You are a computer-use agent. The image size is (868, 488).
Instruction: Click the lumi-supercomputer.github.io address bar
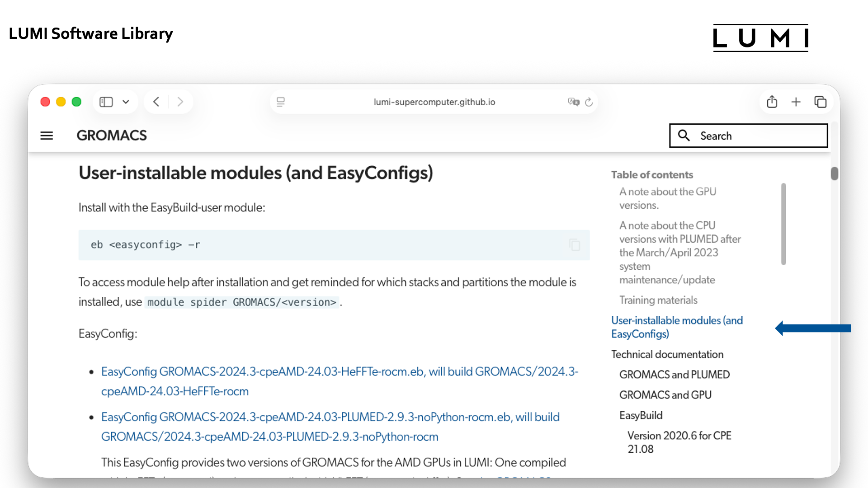pos(434,102)
